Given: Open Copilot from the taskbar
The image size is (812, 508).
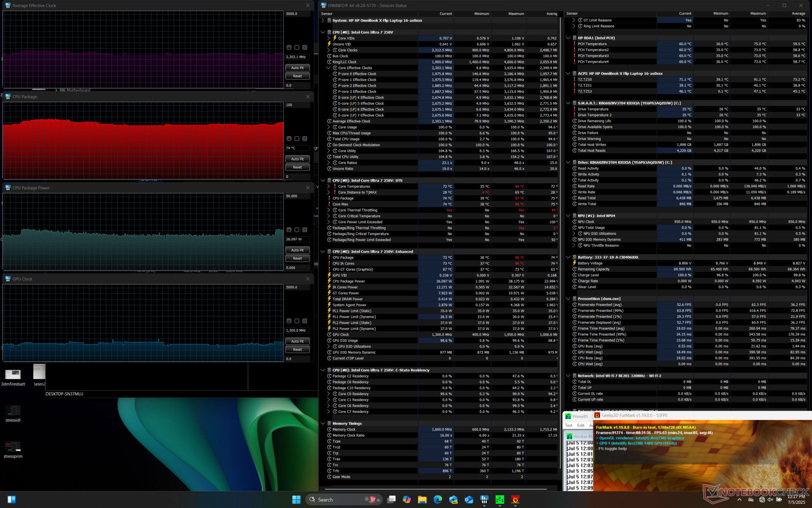Looking at the screenshot, I should (407, 500).
